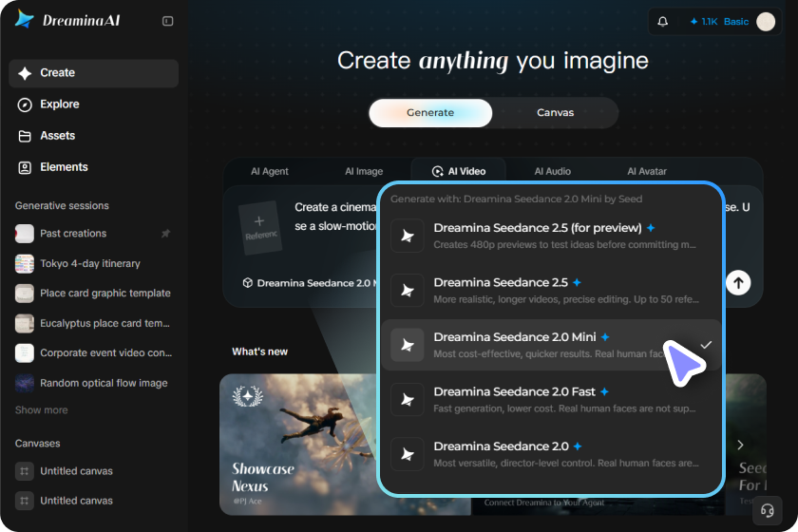
Task: Open the 1.1K Basic credits badge
Action: (719, 22)
